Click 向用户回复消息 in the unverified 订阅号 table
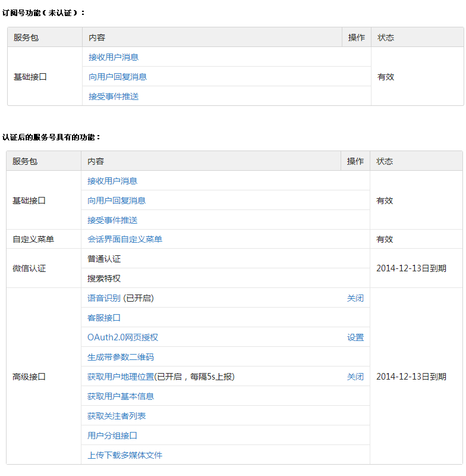The image size is (466, 476). (118, 77)
